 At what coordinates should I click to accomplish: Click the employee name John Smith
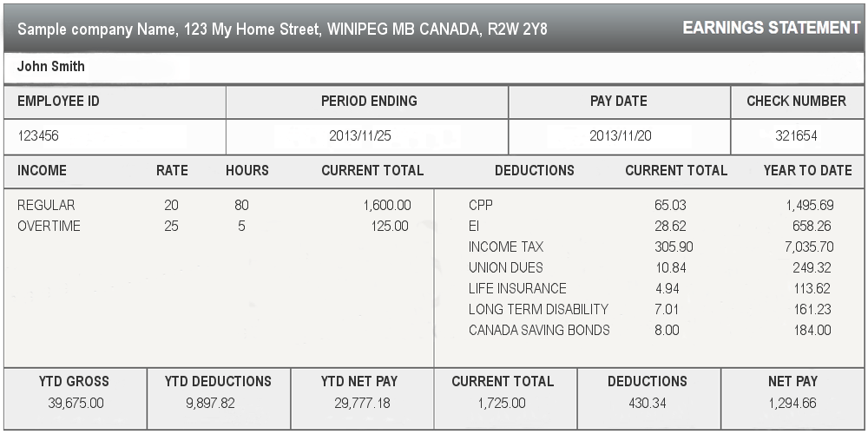pos(51,66)
